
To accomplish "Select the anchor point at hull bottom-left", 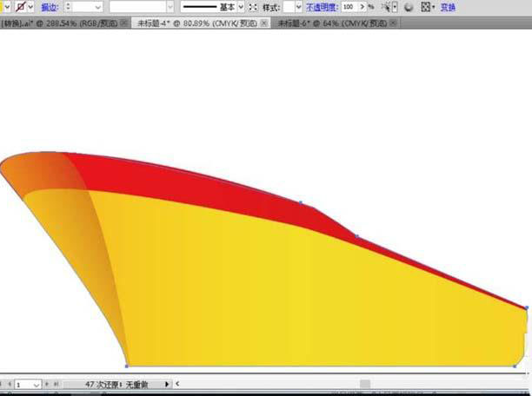I will click(x=127, y=366).
